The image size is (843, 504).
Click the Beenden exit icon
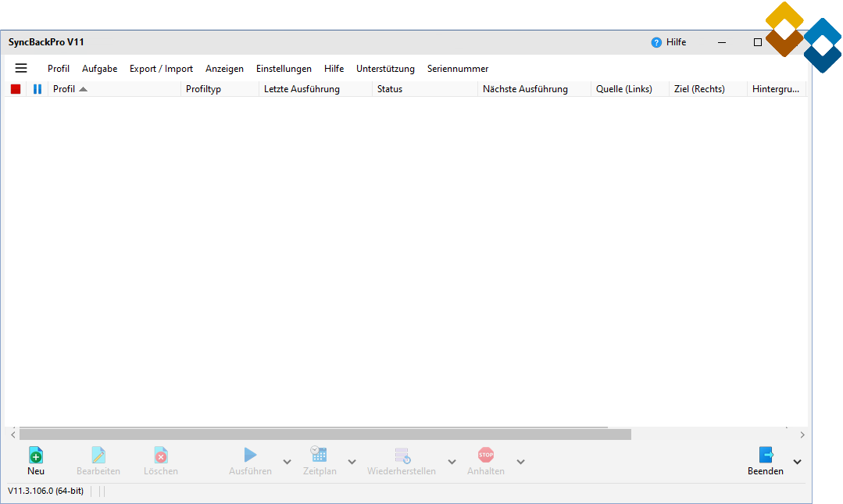point(766,455)
